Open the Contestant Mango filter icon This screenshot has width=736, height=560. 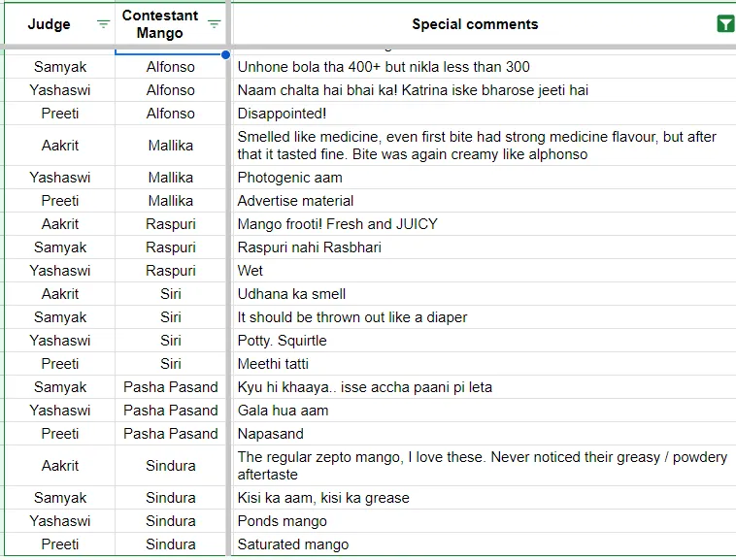214,24
